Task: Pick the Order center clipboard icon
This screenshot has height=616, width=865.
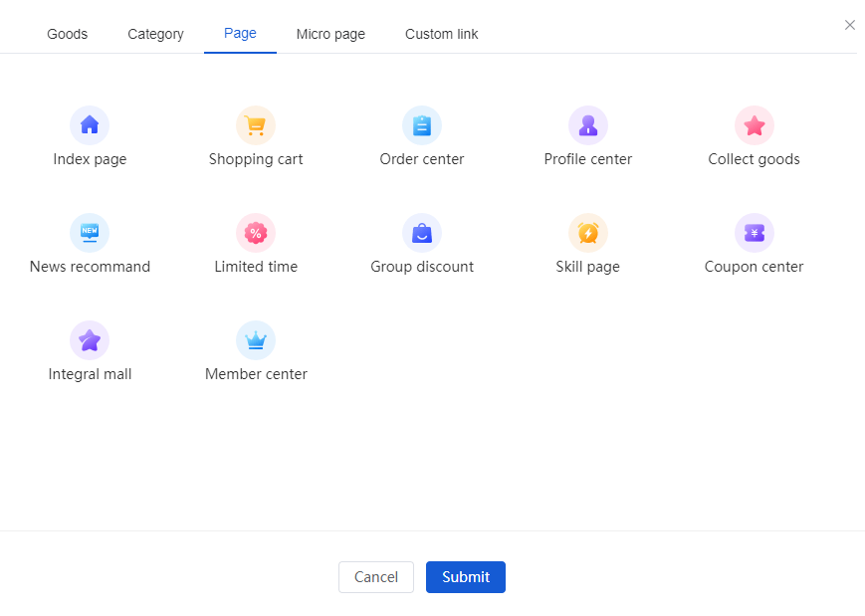Action: pos(422,125)
